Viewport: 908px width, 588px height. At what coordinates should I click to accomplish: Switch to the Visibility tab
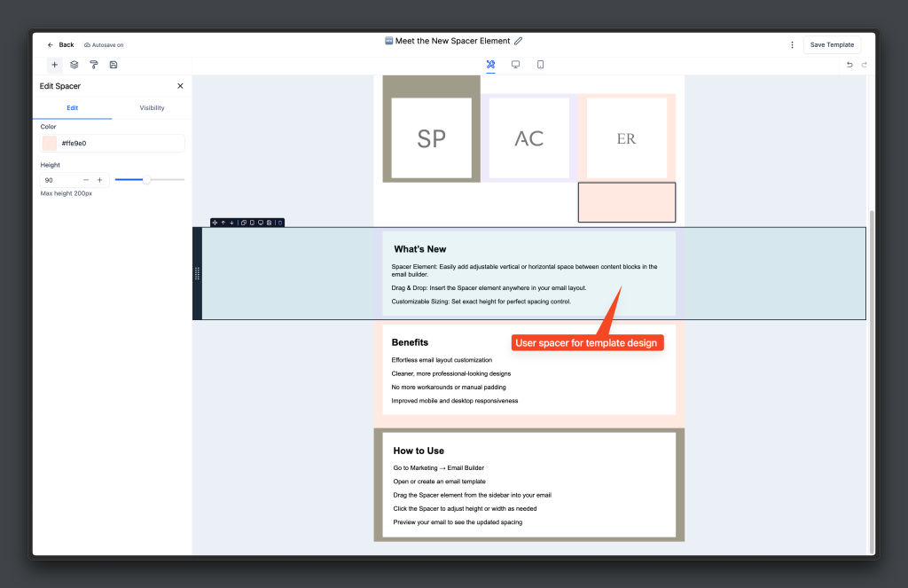click(x=152, y=107)
